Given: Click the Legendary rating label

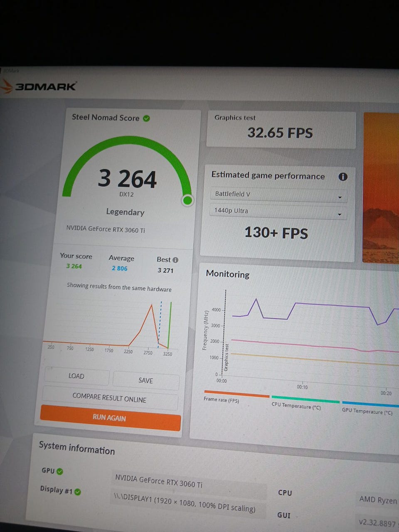Looking at the screenshot, I should pos(125,212).
